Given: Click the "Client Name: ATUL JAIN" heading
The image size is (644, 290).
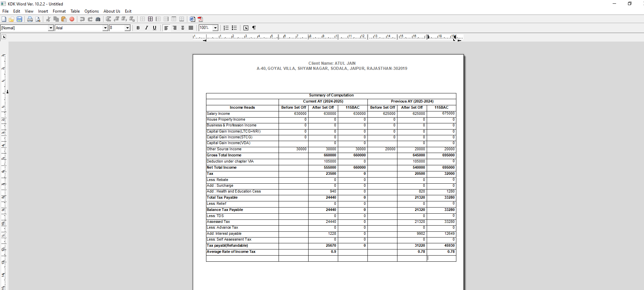Looking at the screenshot, I should [332, 63].
